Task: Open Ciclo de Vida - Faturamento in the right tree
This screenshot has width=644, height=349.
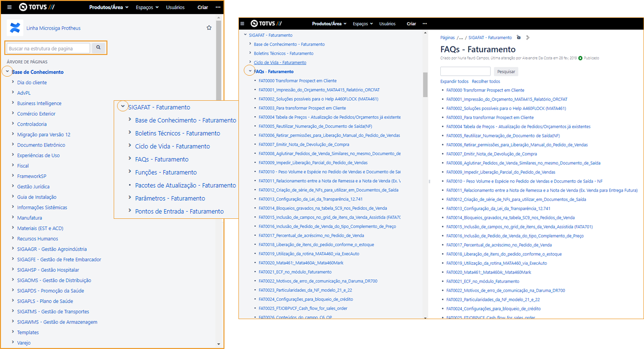Action: (x=280, y=63)
